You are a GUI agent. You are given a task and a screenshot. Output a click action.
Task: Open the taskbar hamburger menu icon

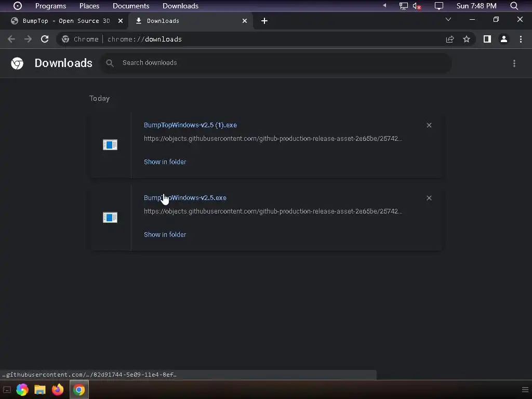[x=525, y=390]
